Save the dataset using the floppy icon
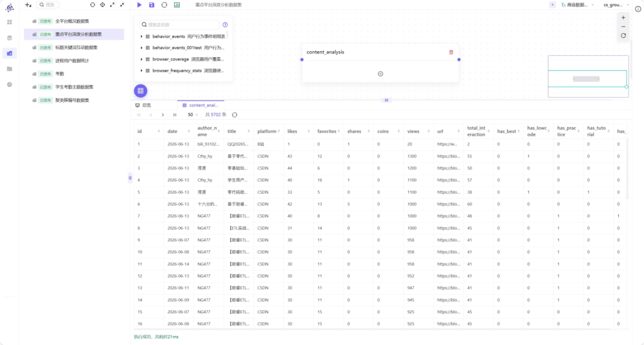644x345 pixels. (x=152, y=5)
